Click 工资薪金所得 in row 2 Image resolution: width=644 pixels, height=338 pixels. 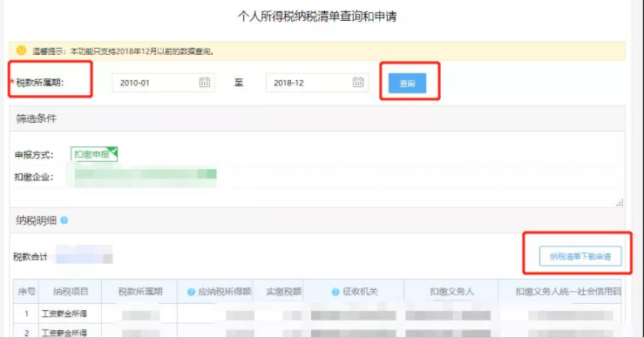[x=64, y=333]
